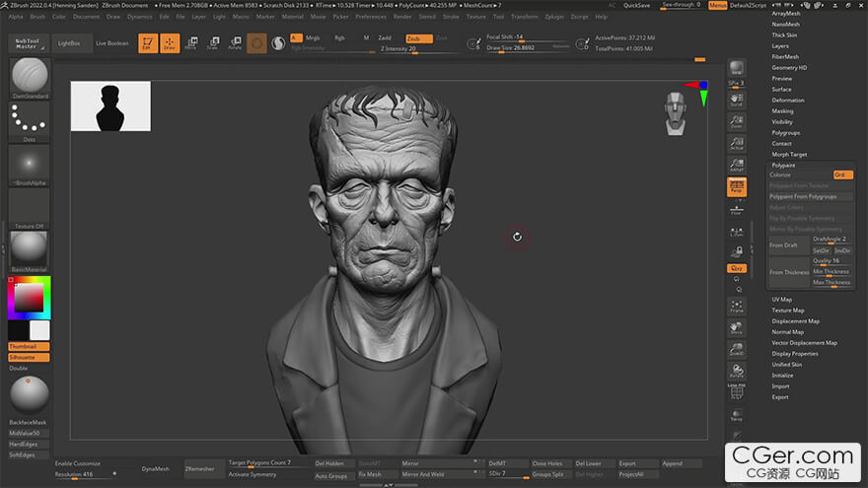
Task: Select the Scale transform icon in top shelf
Action: point(213,43)
